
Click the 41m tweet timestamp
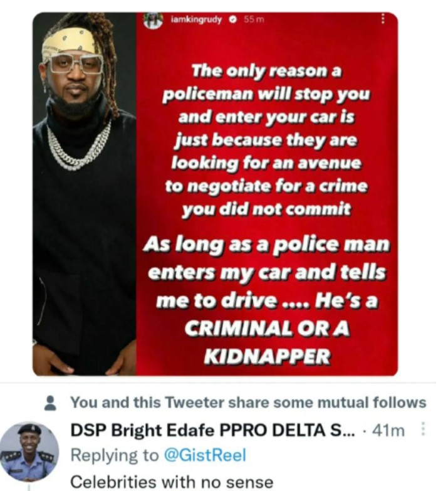(x=388, y=431)
